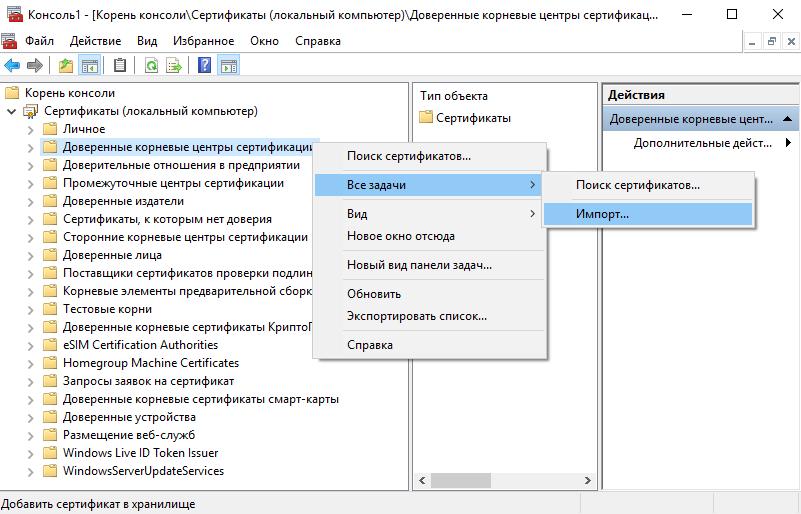Screen dimensions: 801x514
Task: Choose Новый вид панели задач...
Action: tap(430, 265)
